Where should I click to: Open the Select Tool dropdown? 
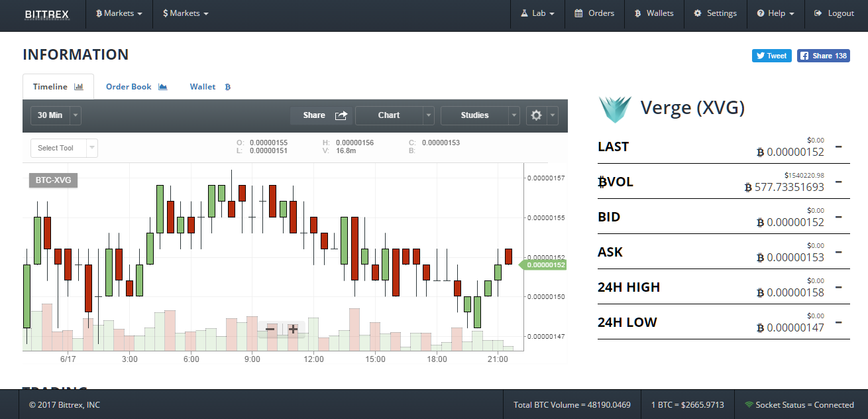pyautogui.click(x=64, y=148)
